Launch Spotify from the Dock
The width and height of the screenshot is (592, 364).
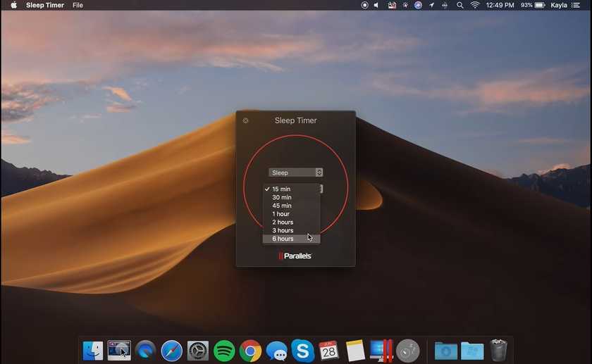[224, 350]
